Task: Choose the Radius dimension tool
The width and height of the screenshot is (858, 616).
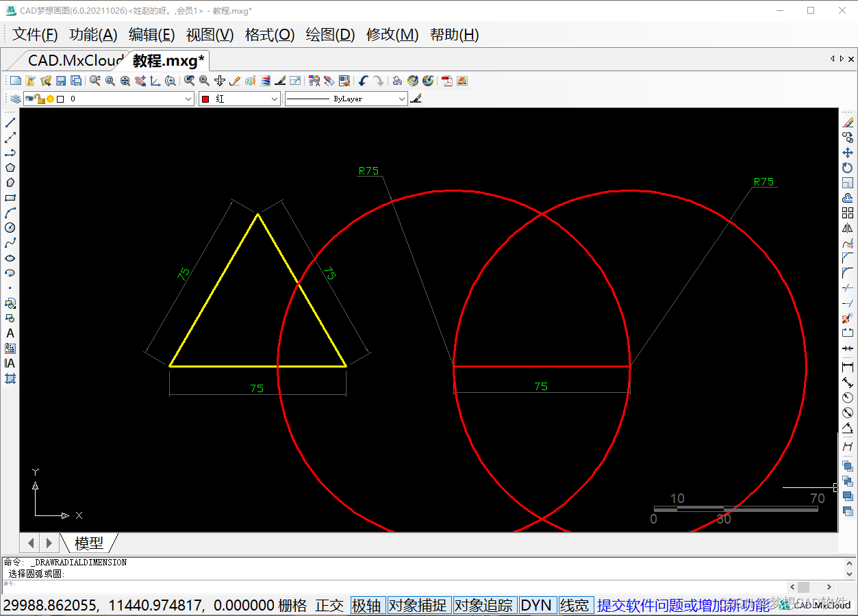Action: (848, 398)
